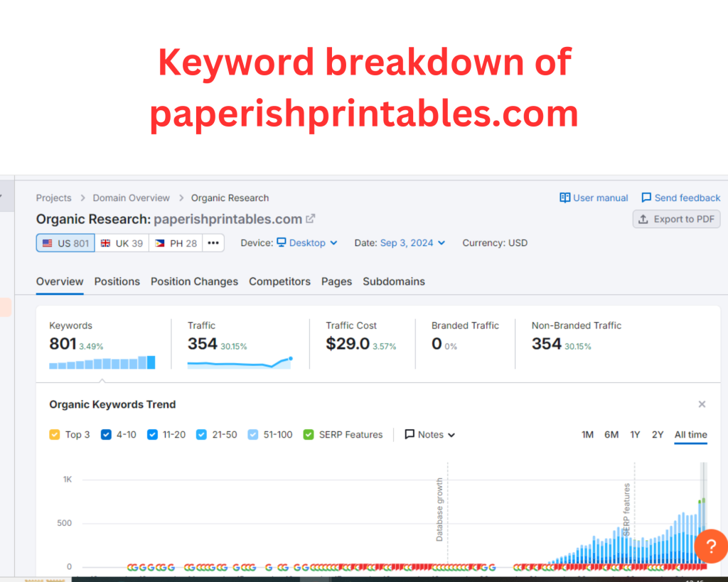This screenshot has width=728, height=582.
Task: Click the Export to PDF button
Action: pyautogui.click(x=676, y=219)
